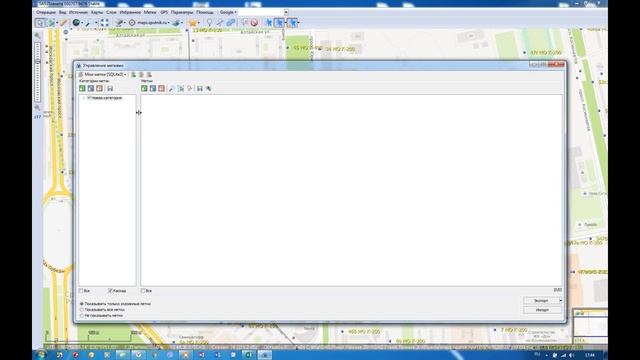The width and height of the screenshot is (640, 360).
Task: Open the Избранное menu
Action: (130, 12)
